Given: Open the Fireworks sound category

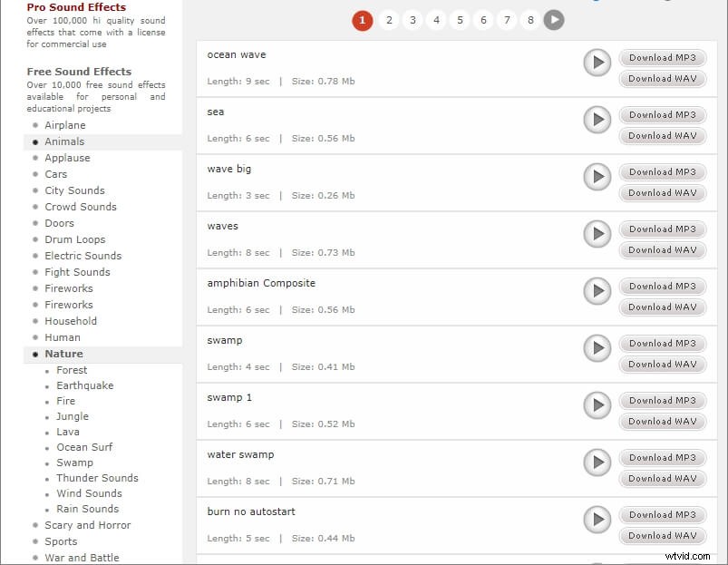Looking at the screenshot, I should pos(70,288).
